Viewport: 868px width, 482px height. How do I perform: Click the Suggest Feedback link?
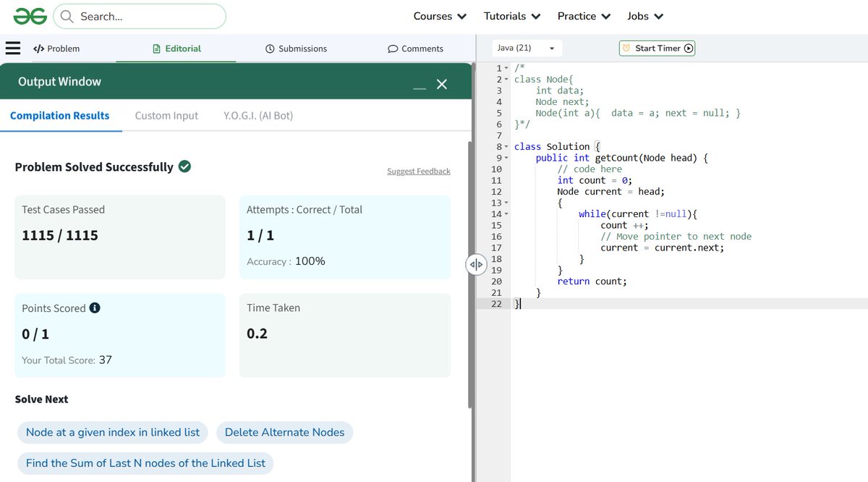point(418,172)
